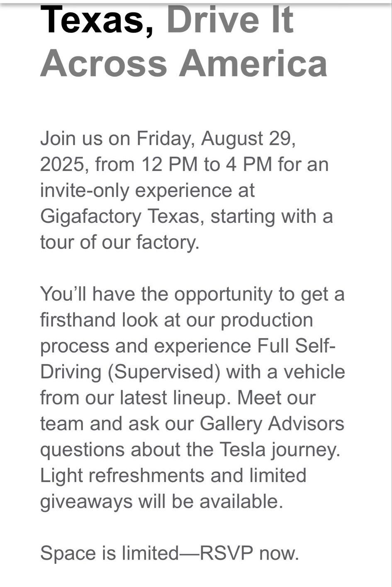Viewport: 392px width, 587px height.
Task: Click the phrase "questions about the Tesla journey."
Action: pos(190,450)
